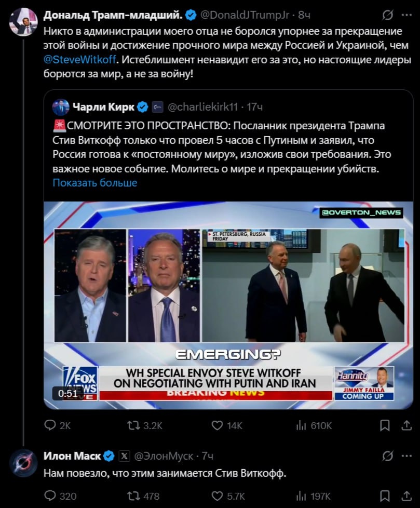Open Donald Trump Jr. profile avatar
This screenshot has width=420, height=508.
click(x=23, y=22)
